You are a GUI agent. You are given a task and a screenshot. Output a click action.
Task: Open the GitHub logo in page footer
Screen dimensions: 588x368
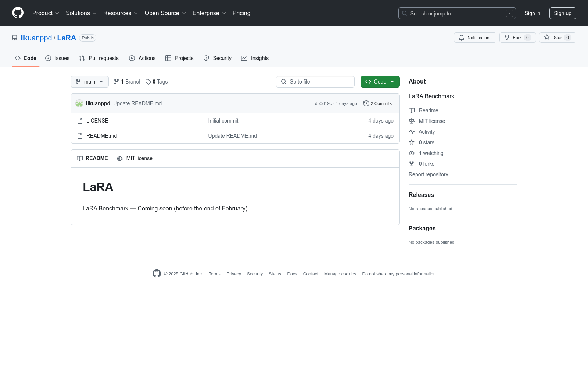[x=157, y=274]
